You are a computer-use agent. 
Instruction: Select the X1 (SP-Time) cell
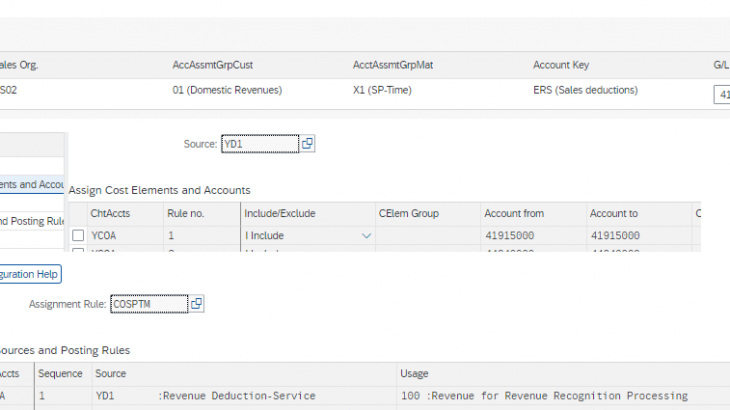pyautogui.click(x=385, y=90)
